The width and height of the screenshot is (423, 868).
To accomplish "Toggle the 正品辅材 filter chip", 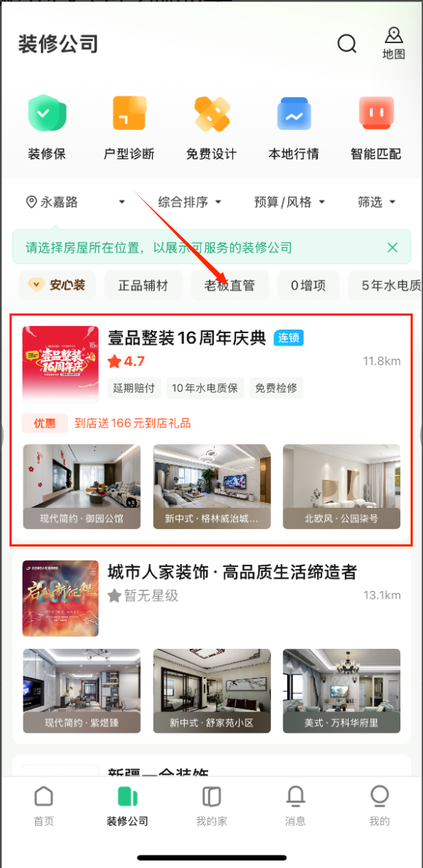I will pos(143,286).
